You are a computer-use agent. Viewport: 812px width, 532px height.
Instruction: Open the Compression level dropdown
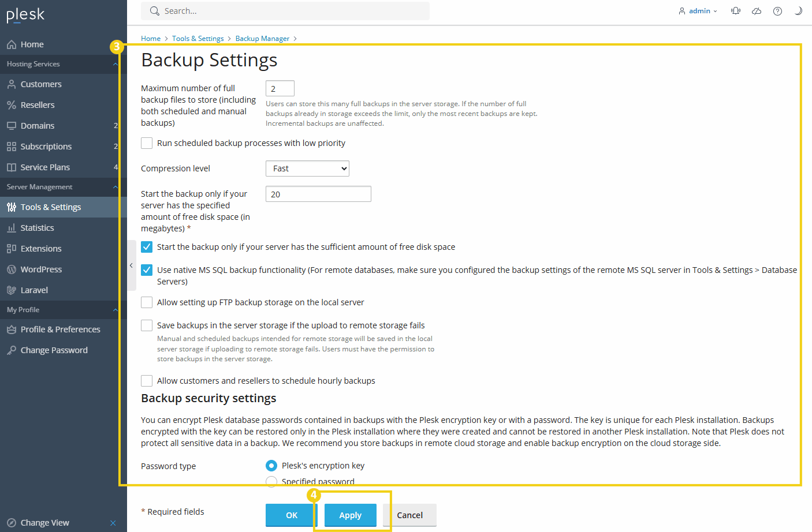coord(307,168)
